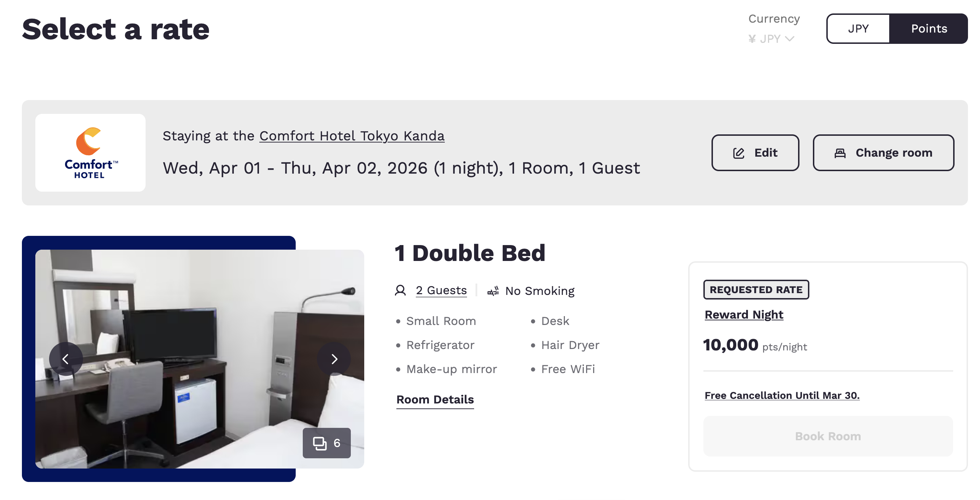The width and height of the screenshot is (980, 500).
Task: Open the Reward Night rate details
Action: click(x=744, y=315)
